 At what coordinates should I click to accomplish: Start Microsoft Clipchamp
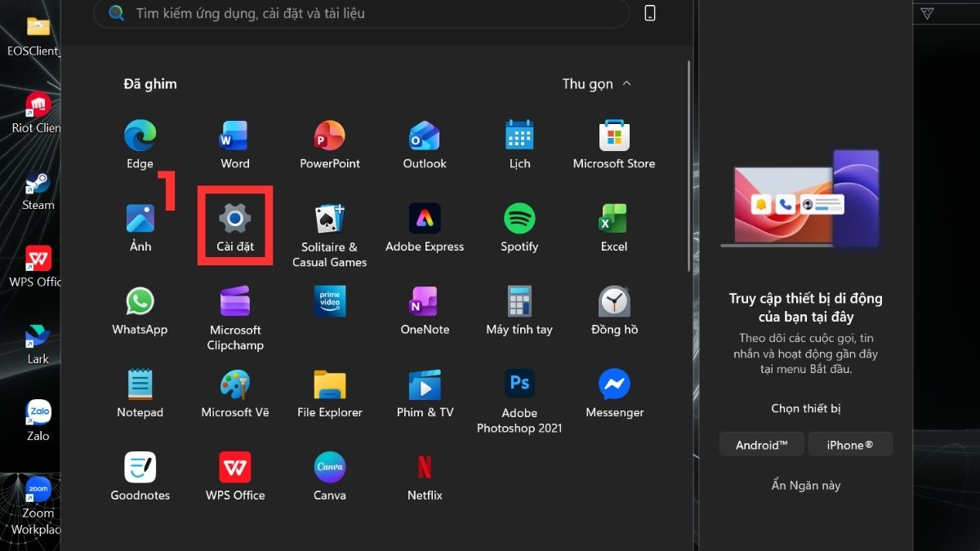point(234,302)
